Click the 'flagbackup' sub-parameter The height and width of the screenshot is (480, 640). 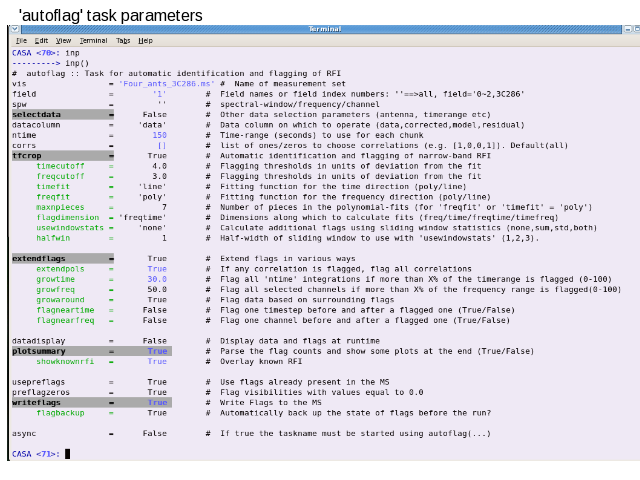click(x=60, y=413)
